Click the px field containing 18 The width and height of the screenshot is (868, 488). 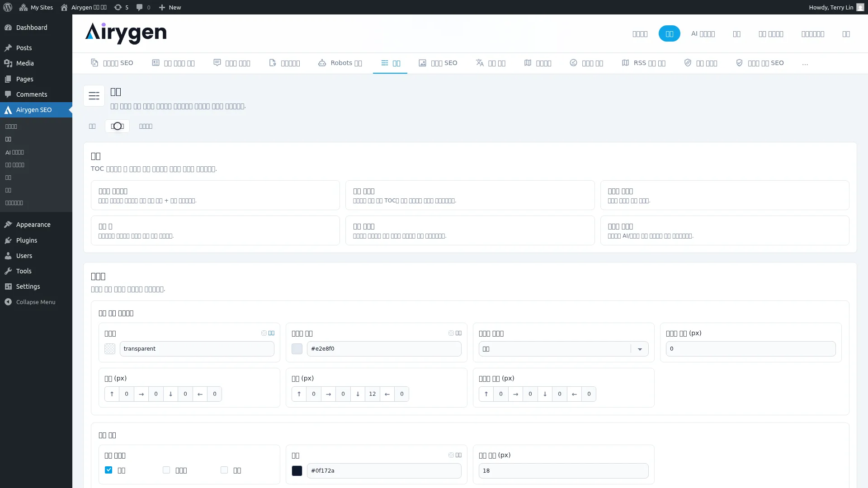pyautogui.click(x=563, y=471)
